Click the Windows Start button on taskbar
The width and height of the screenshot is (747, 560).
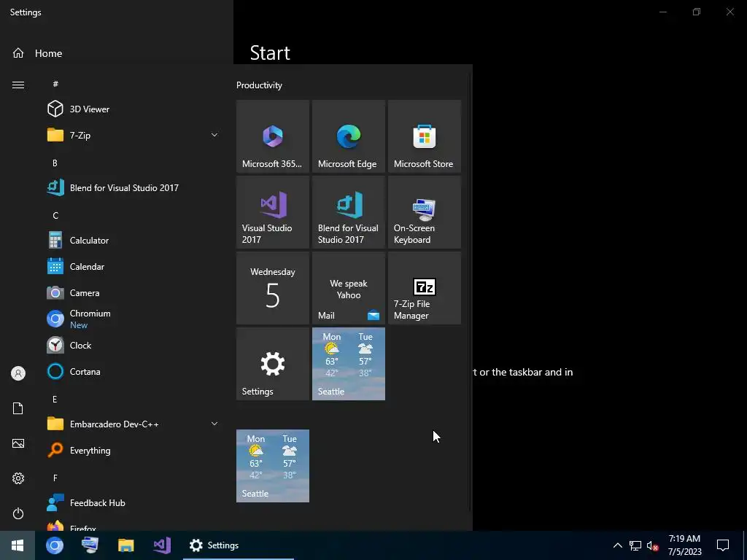(x=18, y=545)
